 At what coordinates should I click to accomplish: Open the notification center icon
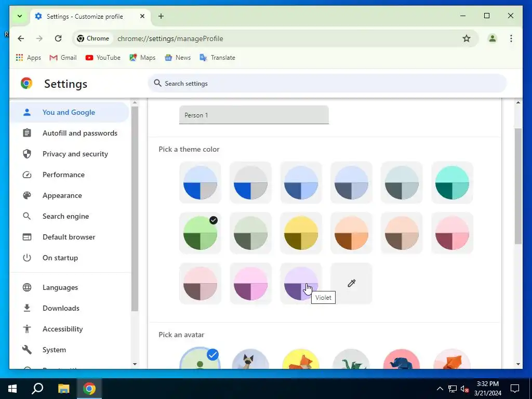point(515,389)
